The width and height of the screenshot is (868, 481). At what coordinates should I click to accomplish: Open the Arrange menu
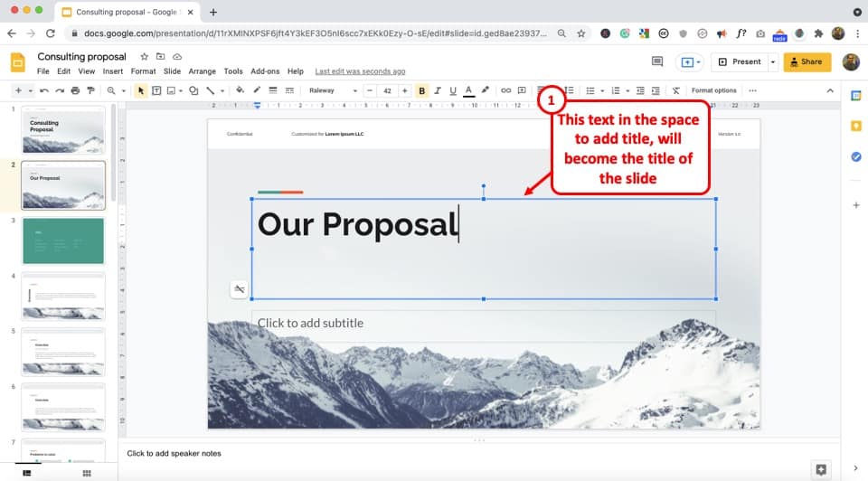[202, 71]
